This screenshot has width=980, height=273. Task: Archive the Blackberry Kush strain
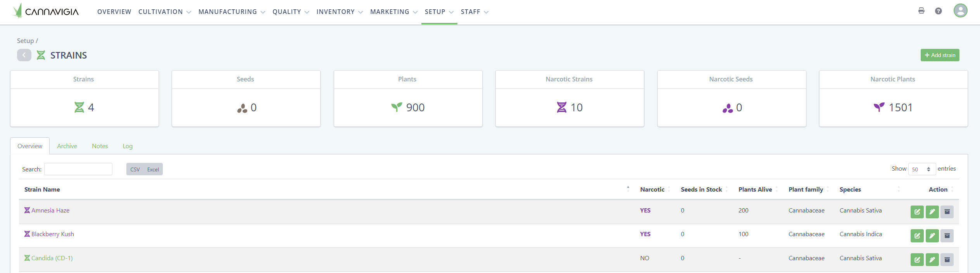click(x=947, y=236)
